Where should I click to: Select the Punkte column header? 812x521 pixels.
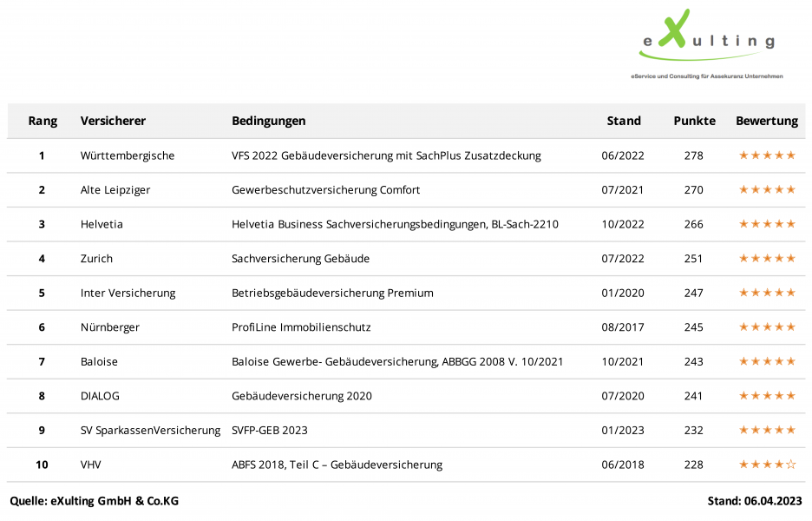pos(694,121)
